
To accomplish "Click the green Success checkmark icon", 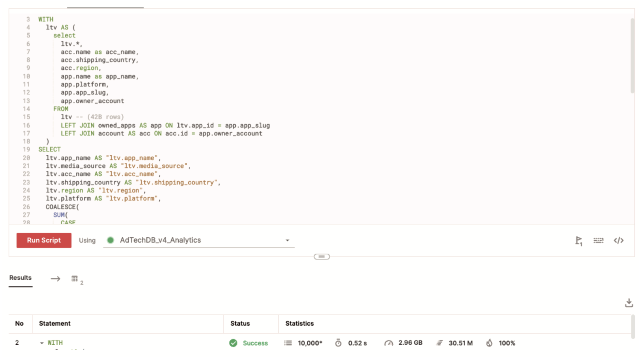I will pyautogui.click(x=233, y=343).
